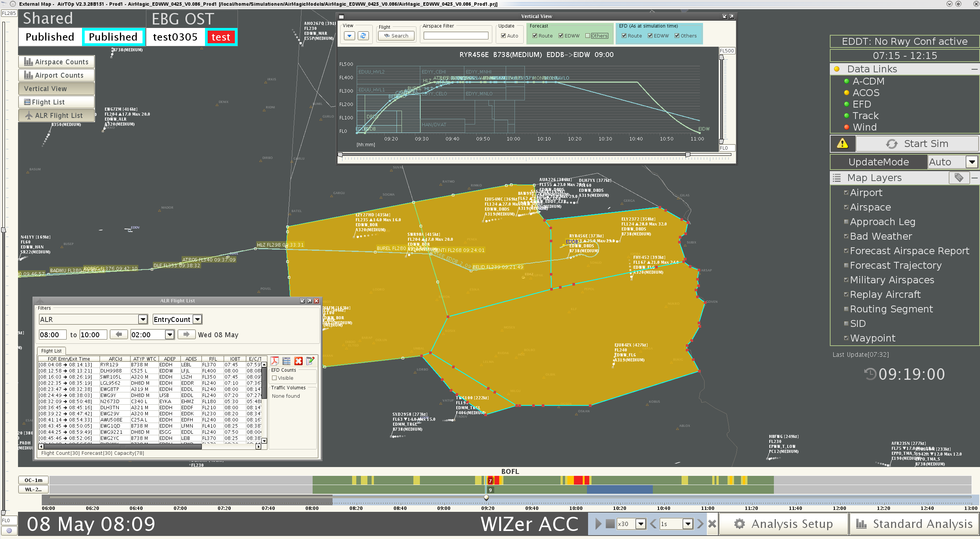Screen dimensions: 980x539
Task: Toggle the Visible checkbox under EFD Counts
Action: 275,378
